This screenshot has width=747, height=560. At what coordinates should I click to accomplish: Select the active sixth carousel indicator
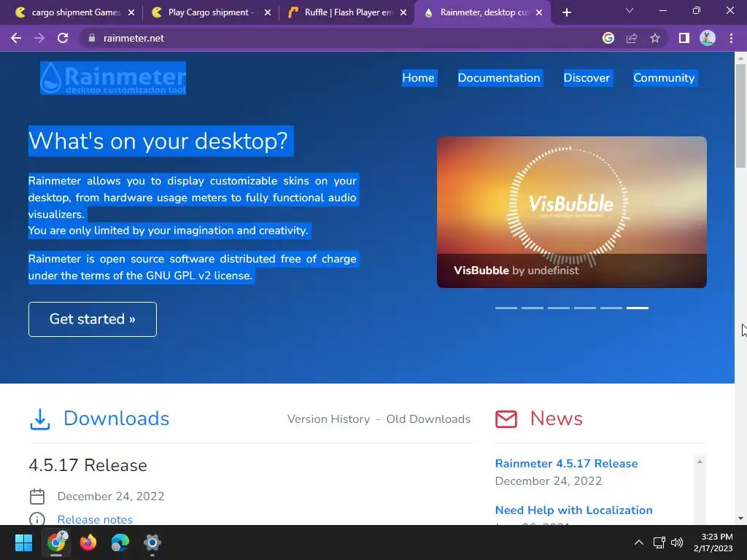638,308
